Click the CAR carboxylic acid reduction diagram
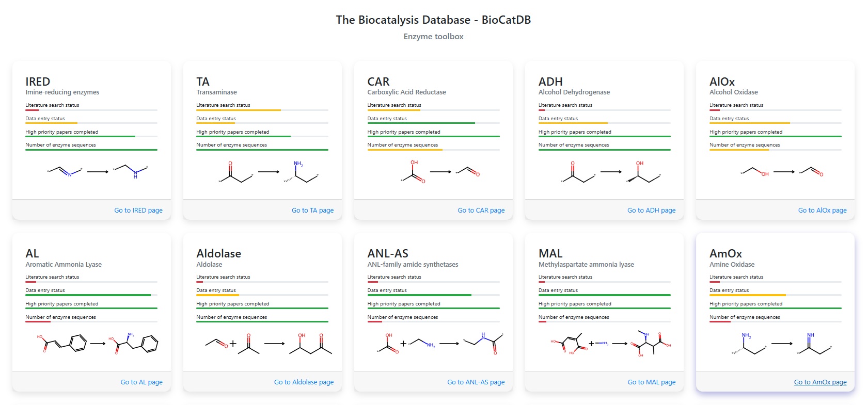Screen dimensions: 868x405 click(x=440, y=172)
